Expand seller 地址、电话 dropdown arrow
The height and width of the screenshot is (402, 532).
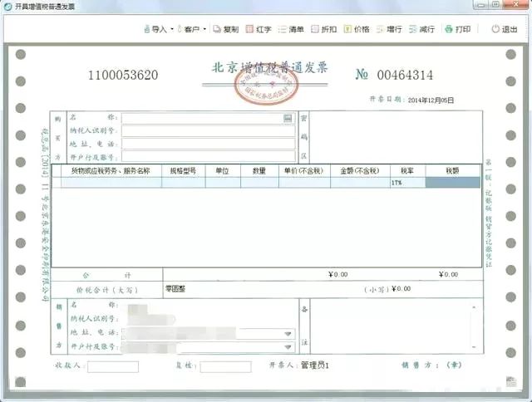click(x=288, y=334)
